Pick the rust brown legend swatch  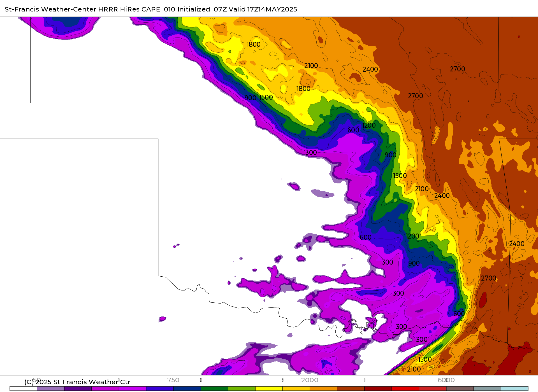tap(351, 388)
